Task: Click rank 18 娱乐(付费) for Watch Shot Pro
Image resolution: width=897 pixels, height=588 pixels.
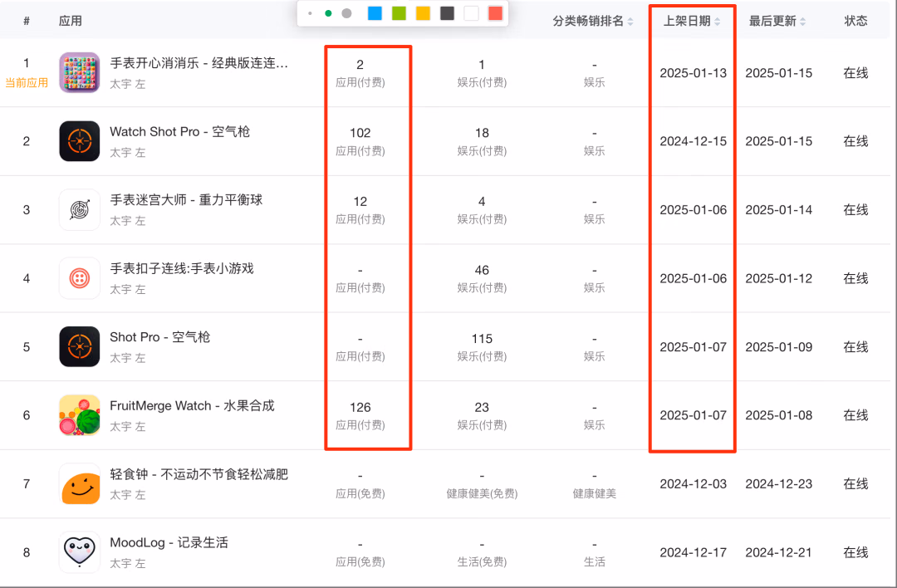Action: point(482,141)
